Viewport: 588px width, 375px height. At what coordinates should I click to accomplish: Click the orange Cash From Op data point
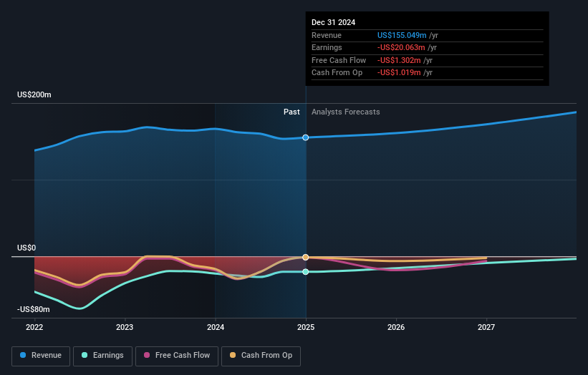pos(306,258)
